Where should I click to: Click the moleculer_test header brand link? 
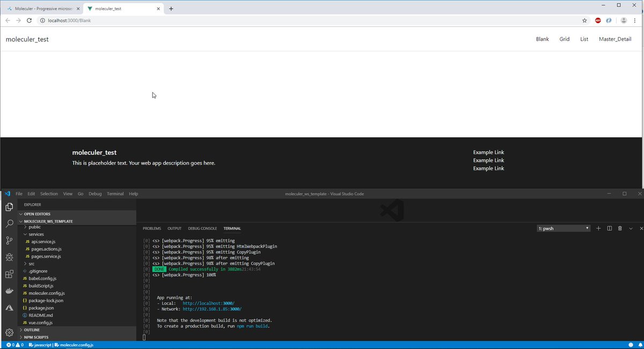[27, 39]
